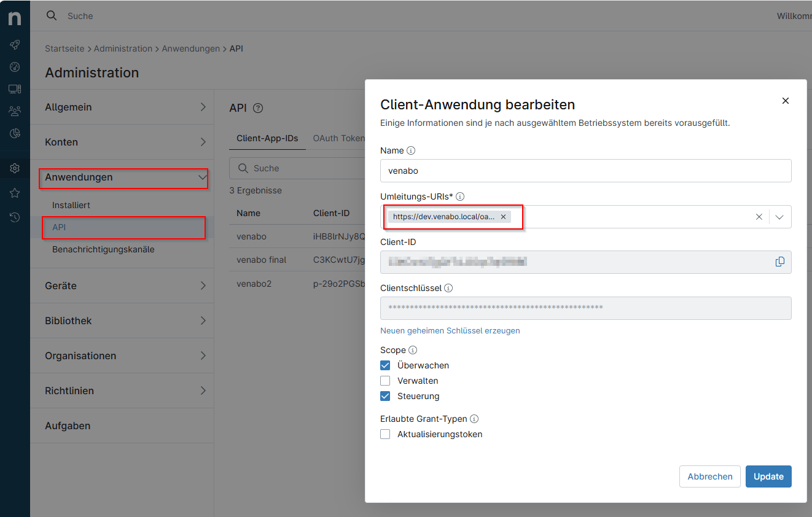Copy the Client-ID using the copy icon

[x=780, y=262]
